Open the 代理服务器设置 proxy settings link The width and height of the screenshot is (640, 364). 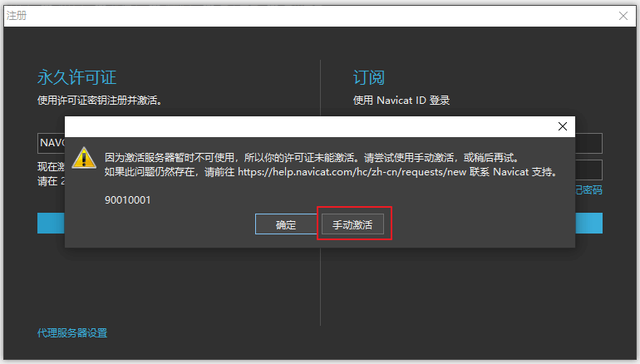pyautogui.click(x=72, y=333)
